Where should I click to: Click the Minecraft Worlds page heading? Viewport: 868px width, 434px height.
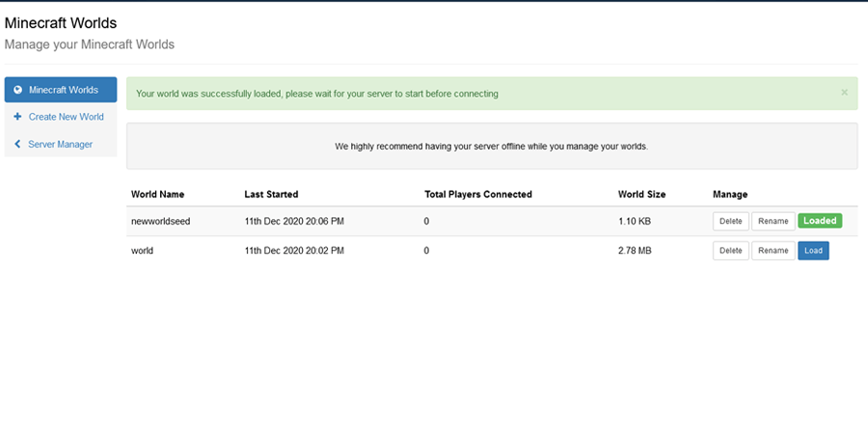coord(61,23)
